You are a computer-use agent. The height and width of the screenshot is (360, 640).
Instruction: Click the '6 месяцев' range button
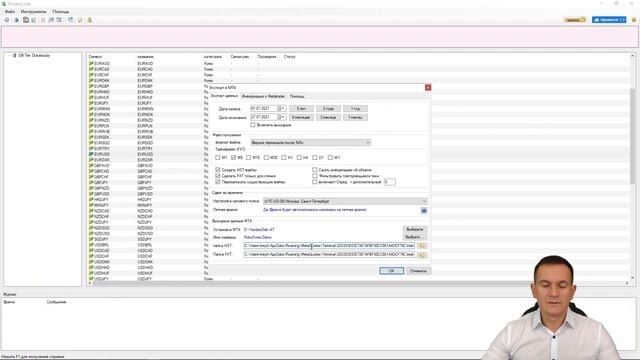point(301,117)
